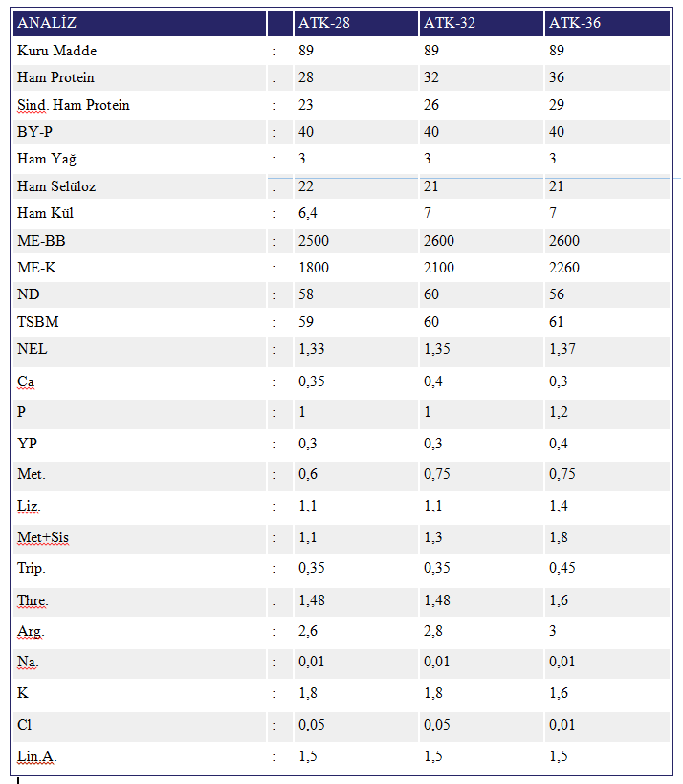Click the Thre. row label
683x784 pixels.
(33, 600)
